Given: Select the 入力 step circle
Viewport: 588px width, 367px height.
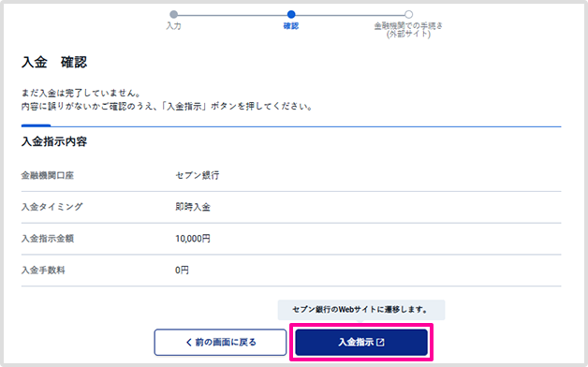Looking at the screenshot, I should coord(173,15).
